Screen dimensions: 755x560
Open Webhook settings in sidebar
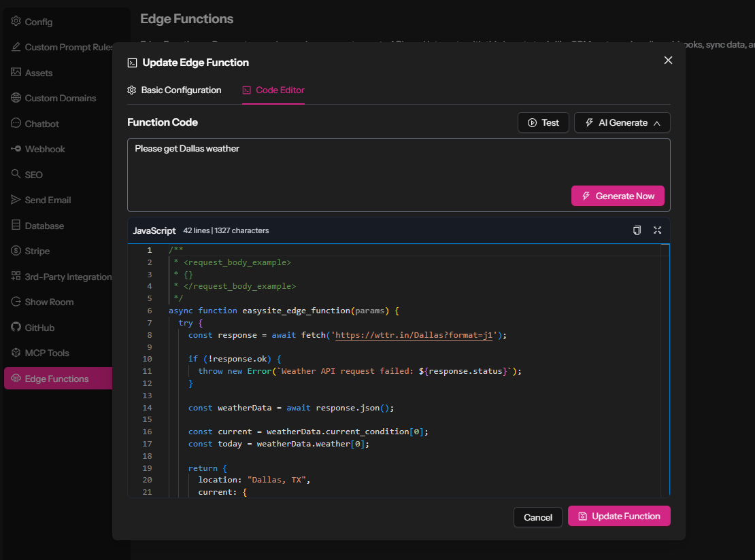tap(45, 149)
